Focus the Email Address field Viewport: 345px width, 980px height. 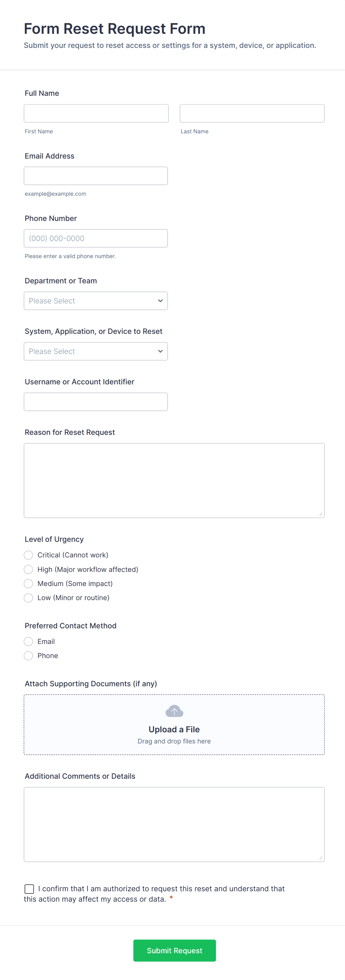tap(96, 176)
